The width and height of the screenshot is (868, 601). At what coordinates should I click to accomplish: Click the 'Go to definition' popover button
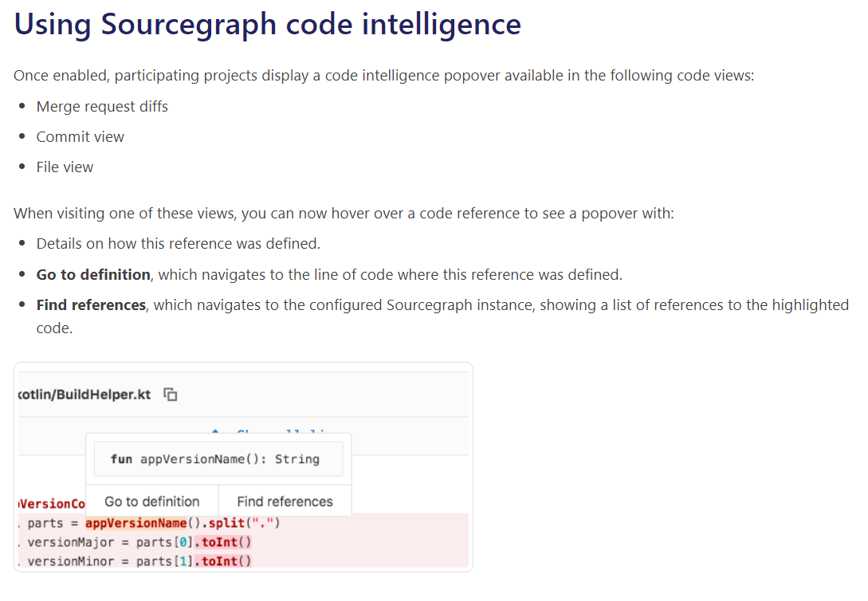click(152, 501)
